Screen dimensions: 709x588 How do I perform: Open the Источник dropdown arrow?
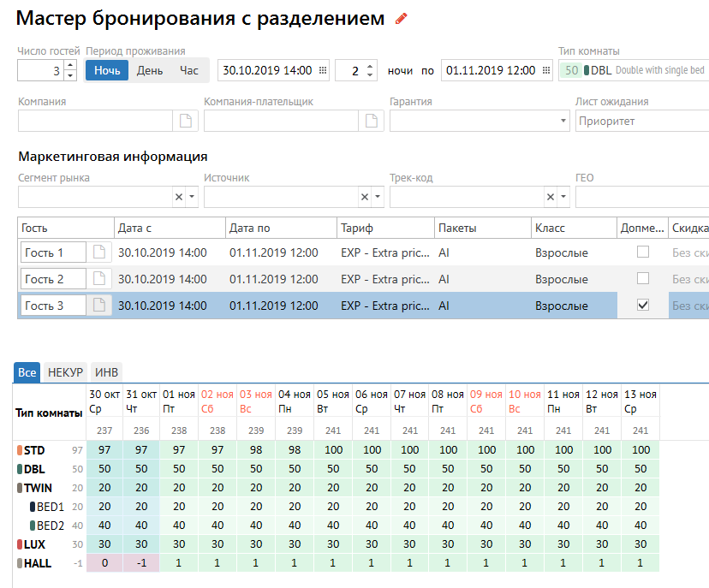(378, 198)
